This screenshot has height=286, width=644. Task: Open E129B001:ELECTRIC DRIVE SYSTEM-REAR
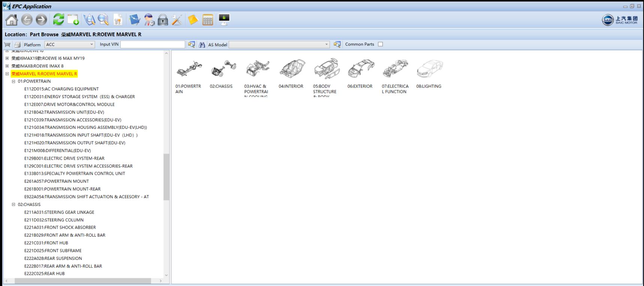64,158
